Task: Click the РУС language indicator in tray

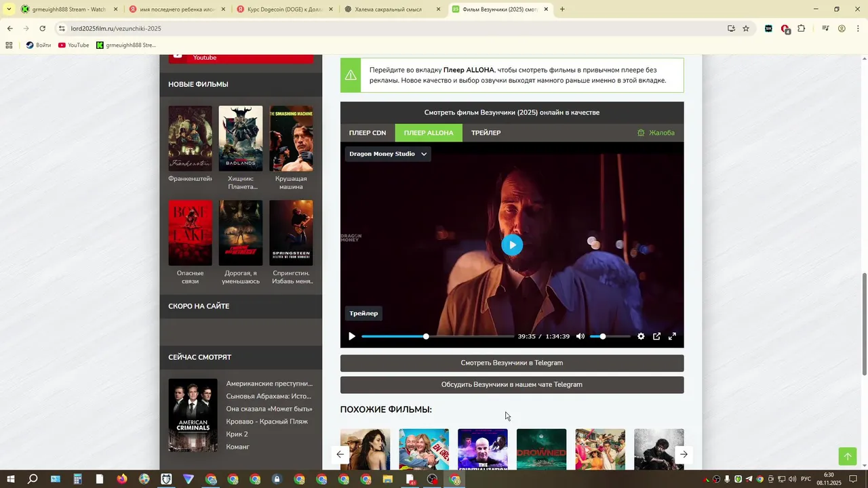Action: pos(806,479)
